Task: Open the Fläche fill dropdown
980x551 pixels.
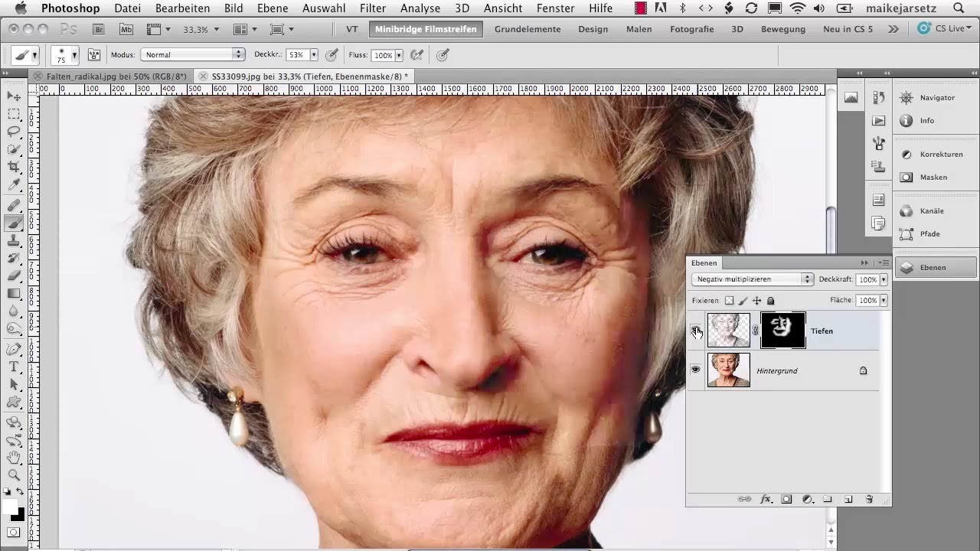Action: (x=884, y=301)
